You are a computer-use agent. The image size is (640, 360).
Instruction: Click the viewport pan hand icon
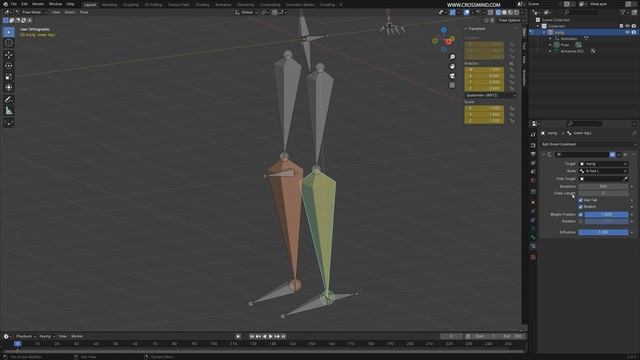click(x=452, y=66)
